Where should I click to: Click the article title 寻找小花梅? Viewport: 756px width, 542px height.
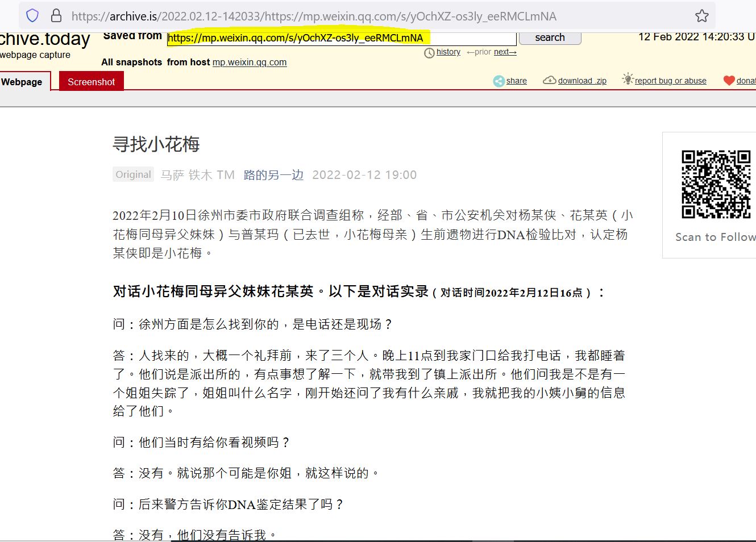tap(156, 144)
